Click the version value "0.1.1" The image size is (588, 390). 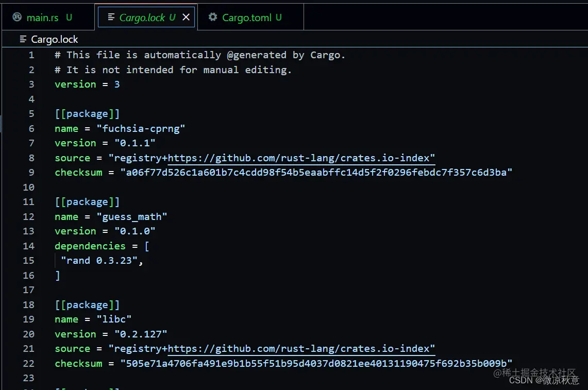(x=135, y=143)
